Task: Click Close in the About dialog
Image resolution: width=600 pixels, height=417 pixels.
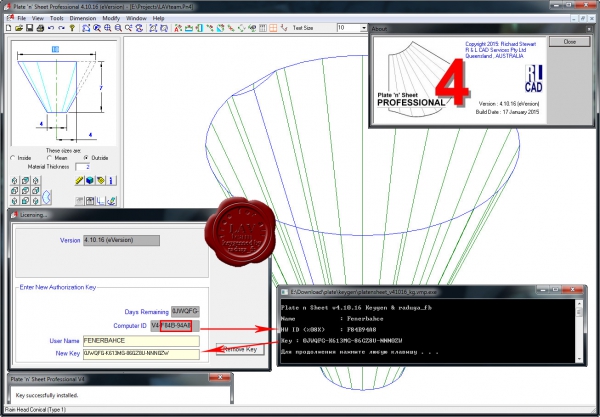Action: [x=569, y=42]
